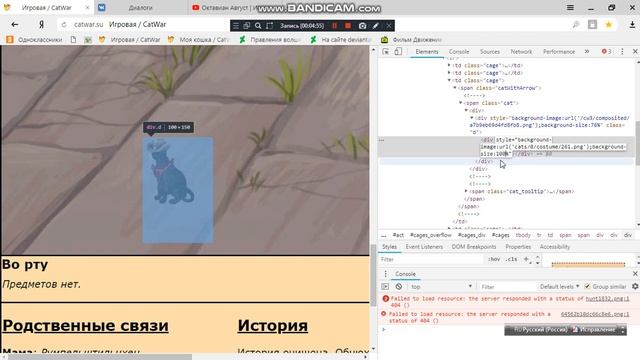
Task: Open the Одноклассники bookmark
Action: click(35, 40)
